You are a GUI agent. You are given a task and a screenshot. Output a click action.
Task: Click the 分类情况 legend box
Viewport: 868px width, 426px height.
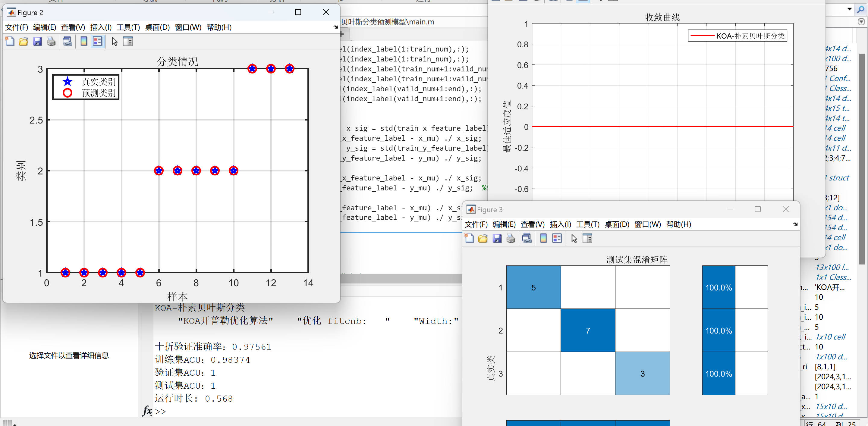click(x=86, y=87)
